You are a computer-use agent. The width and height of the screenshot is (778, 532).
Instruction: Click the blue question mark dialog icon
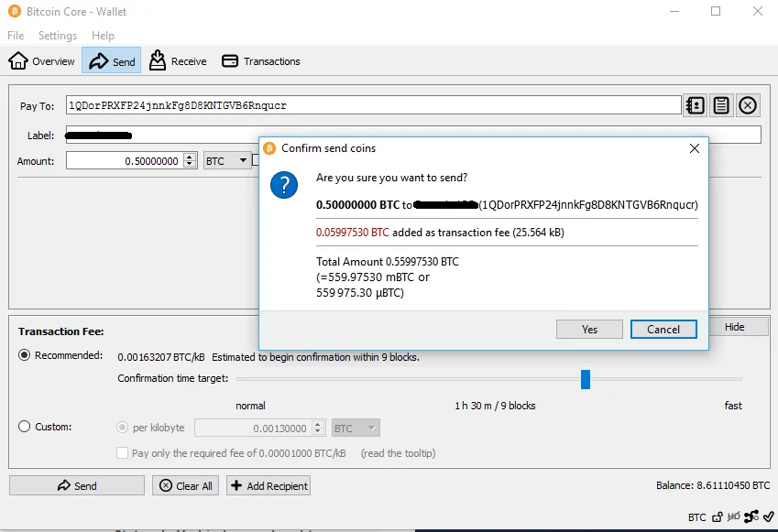pos(284,185)
